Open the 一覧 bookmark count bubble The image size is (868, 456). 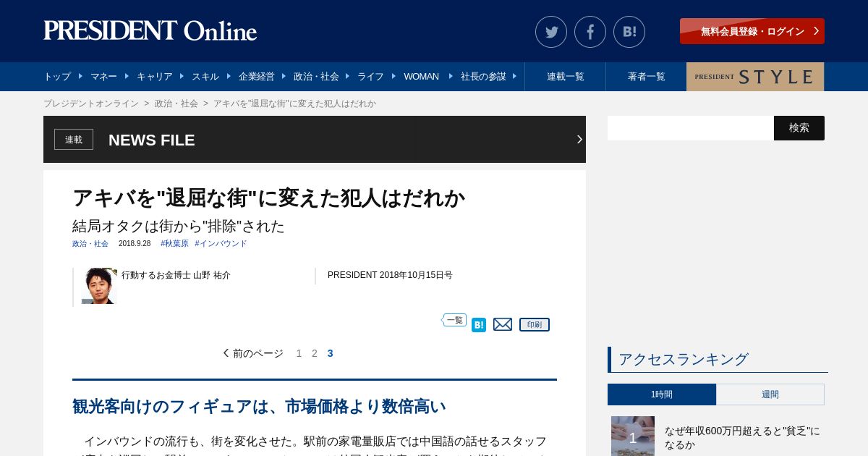[x=454, y=320]
